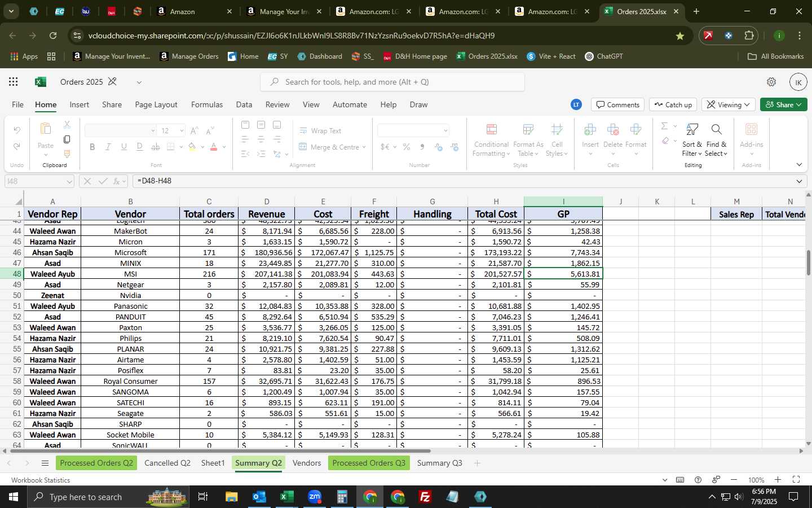Click the Borders icon
Viewport: 812px width, 508px height.
point(171,147)
